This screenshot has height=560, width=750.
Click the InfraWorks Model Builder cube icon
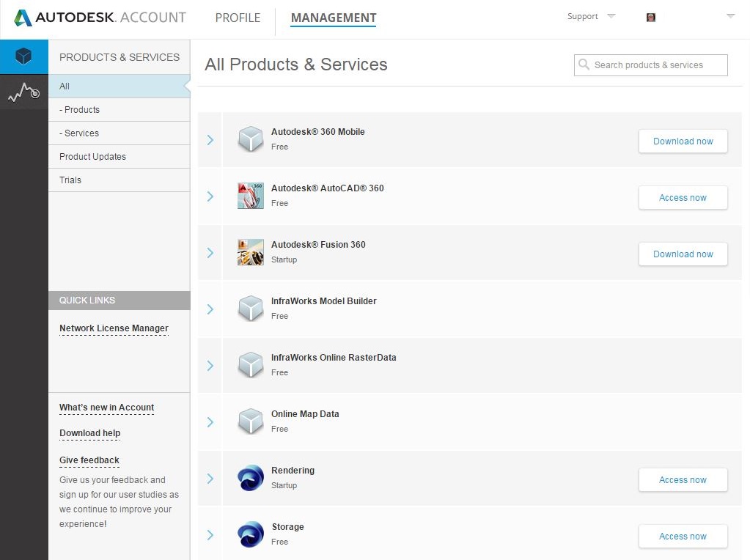pyautogui.click(x=251, y=309)
